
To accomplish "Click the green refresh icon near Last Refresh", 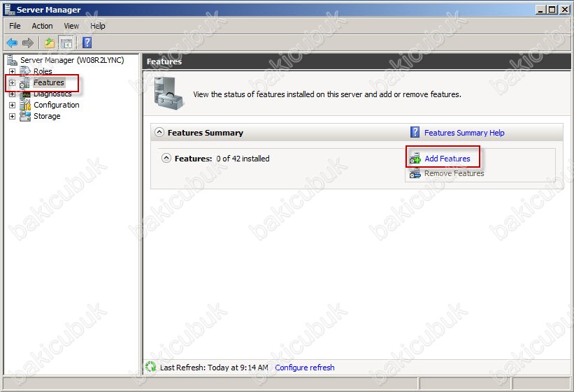I will click(x=150, y=367).
